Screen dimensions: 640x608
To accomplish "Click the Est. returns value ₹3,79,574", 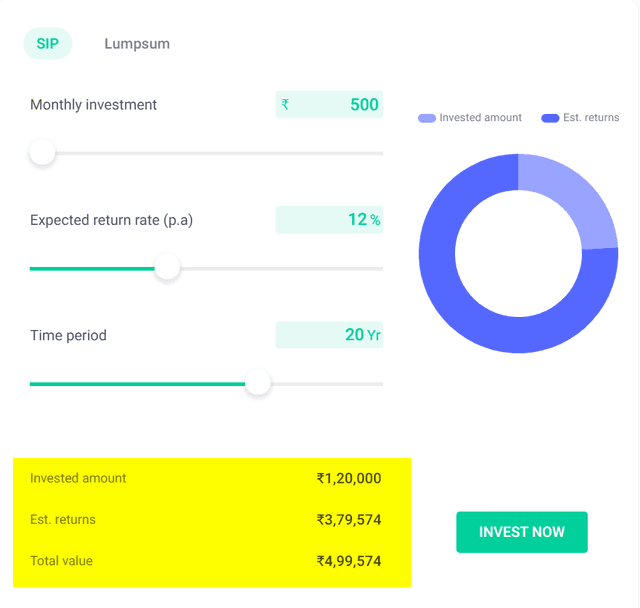I will [349, 520].
